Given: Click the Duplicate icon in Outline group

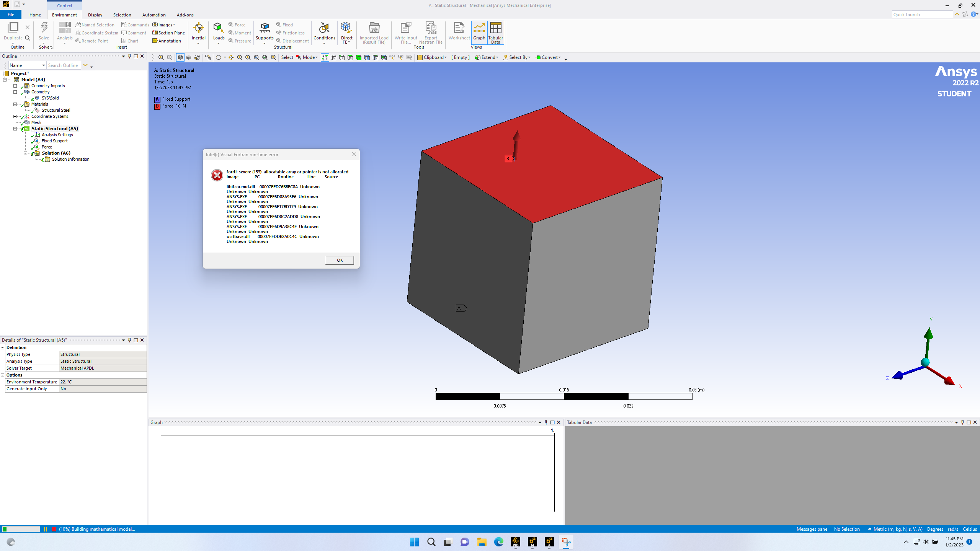Looking at the screenshot, I should point(13,28).
